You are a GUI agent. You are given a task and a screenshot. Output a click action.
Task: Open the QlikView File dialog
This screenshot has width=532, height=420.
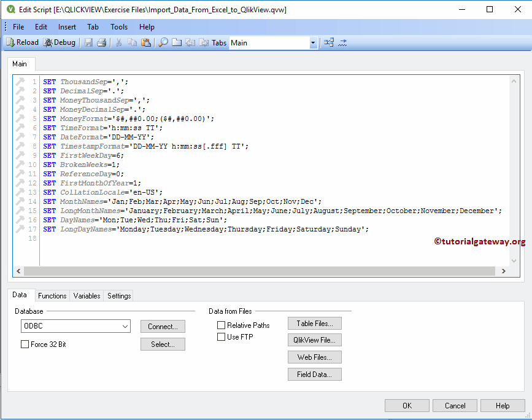[x=314, y=340]
